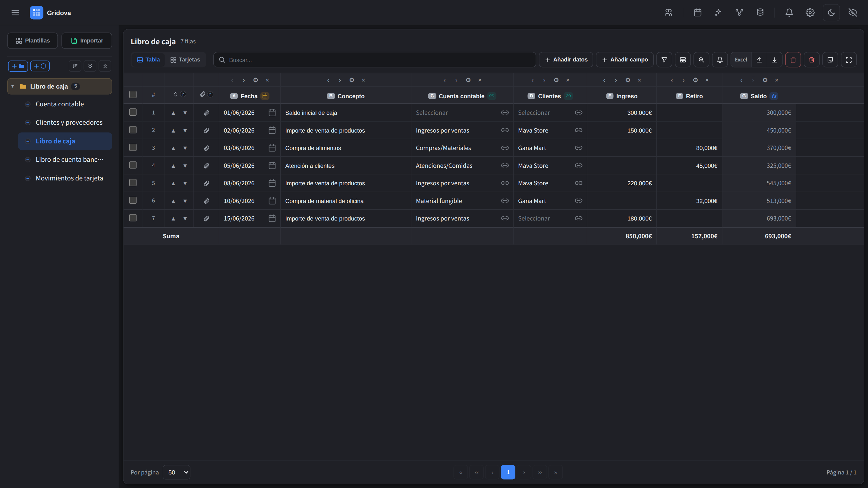Open link icon for Ingresos por ventas row 2

pyautogui.click(x=505, y=130)
